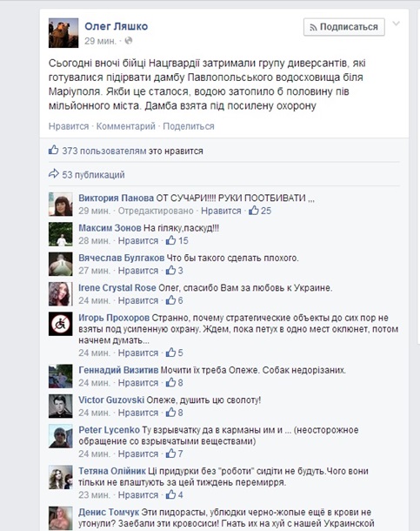The width and height of the screenshot is (420, 531).
Task: Open the Отредактировано edit history link
Action: coord(156,211)
